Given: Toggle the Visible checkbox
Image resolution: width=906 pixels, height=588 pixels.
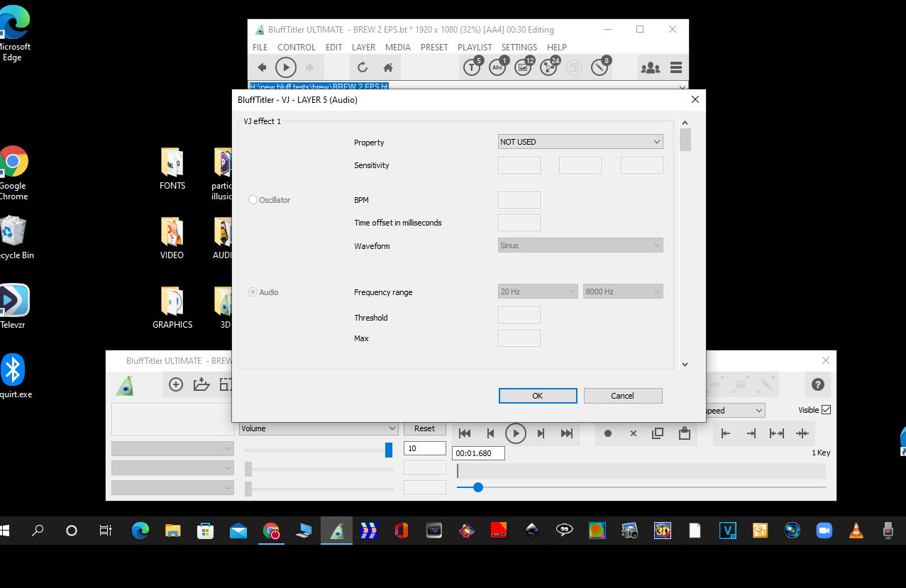Looking at the screenshot, I should pyautogui.click(x=826, y=410).
